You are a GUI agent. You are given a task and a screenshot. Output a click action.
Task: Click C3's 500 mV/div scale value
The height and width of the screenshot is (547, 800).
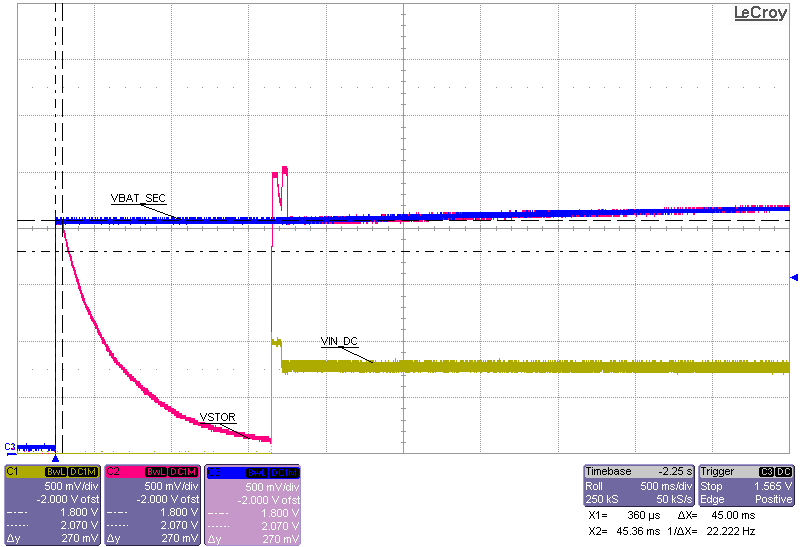[272, 487]
